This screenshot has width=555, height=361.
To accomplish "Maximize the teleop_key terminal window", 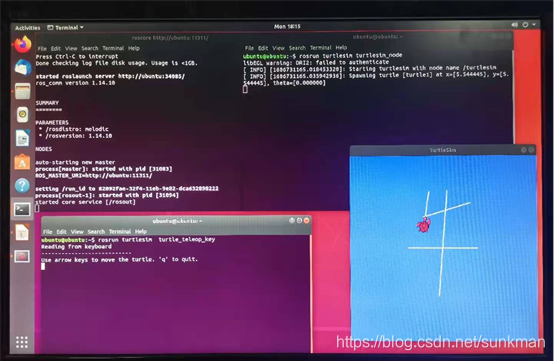I will [299, 220].
